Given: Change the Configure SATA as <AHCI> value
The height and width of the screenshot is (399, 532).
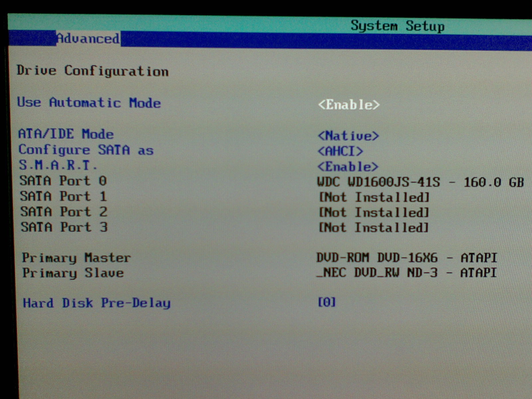Looking at the screenshot, I should pyautogui.click(x=340, y=151).
